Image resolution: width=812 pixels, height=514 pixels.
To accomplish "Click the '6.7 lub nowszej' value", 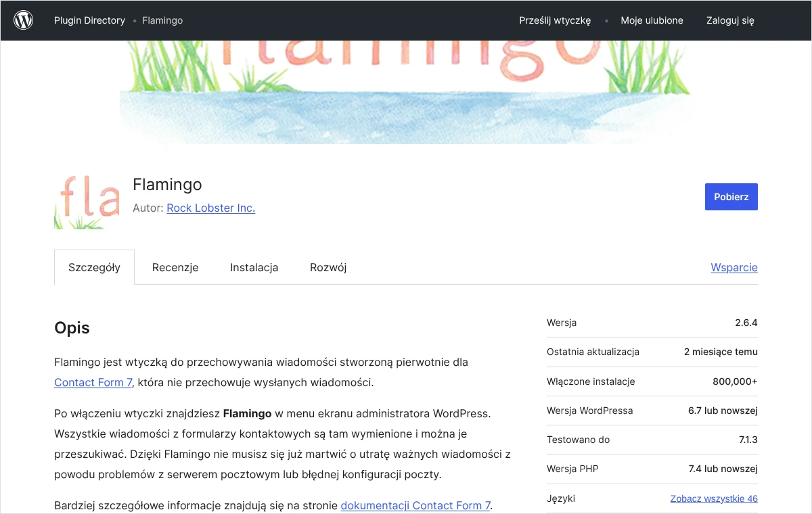I will (x=723, y=411).
